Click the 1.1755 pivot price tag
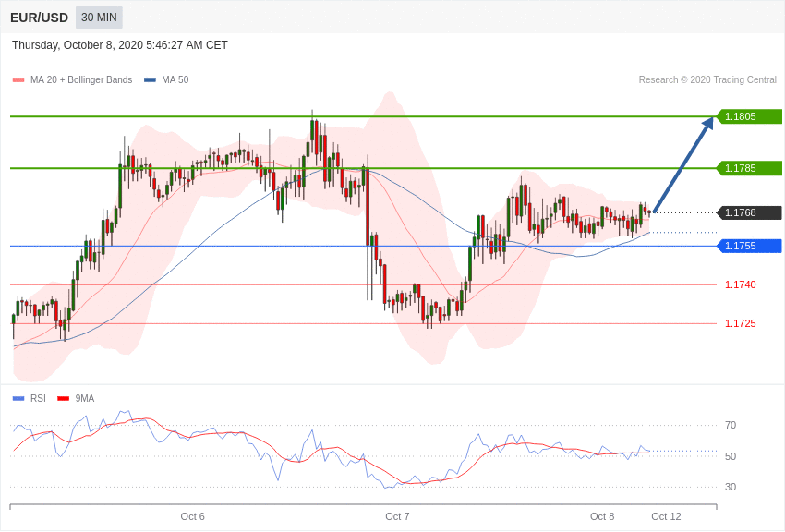The height and width of the screenshot is (532, 785). (750, 246)
